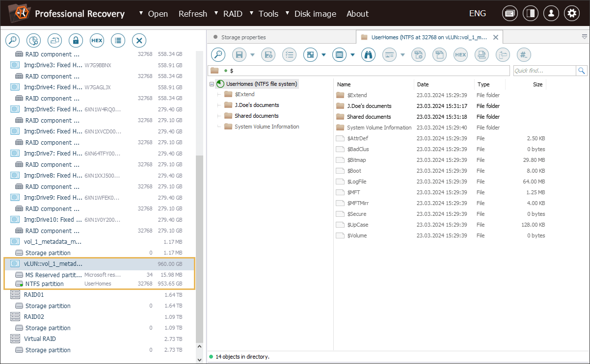Open the dropdown arrow beside panel layout icon
The image size is (590, 364).
click(x=324, y=55)
